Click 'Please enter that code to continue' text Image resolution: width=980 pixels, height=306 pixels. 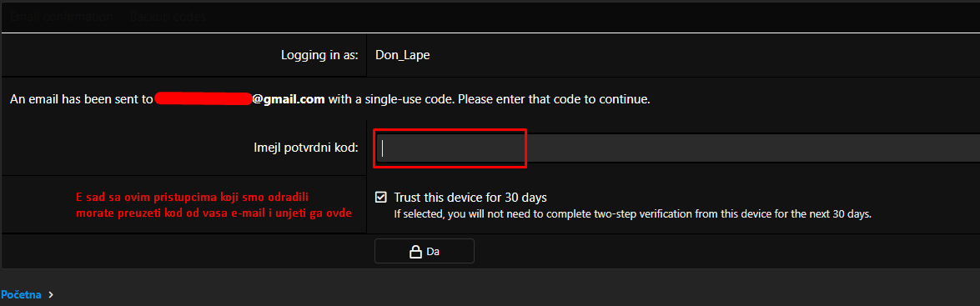pos(555,98)
